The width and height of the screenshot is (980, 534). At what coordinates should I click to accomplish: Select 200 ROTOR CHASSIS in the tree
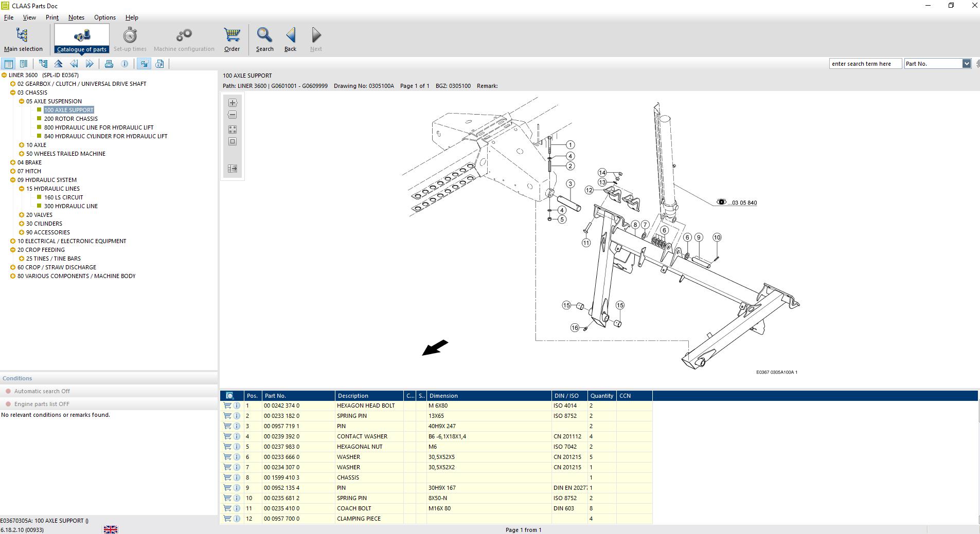71,119
